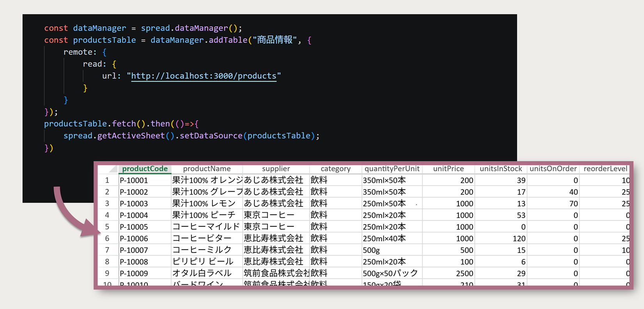Select the unitsOnOrder column header
Viewport: 644px width, 309px height.
coord(553,169)
